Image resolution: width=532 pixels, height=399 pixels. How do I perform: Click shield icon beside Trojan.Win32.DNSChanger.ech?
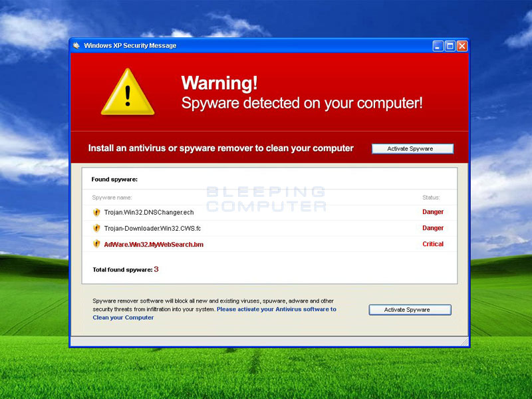point(96,212)
